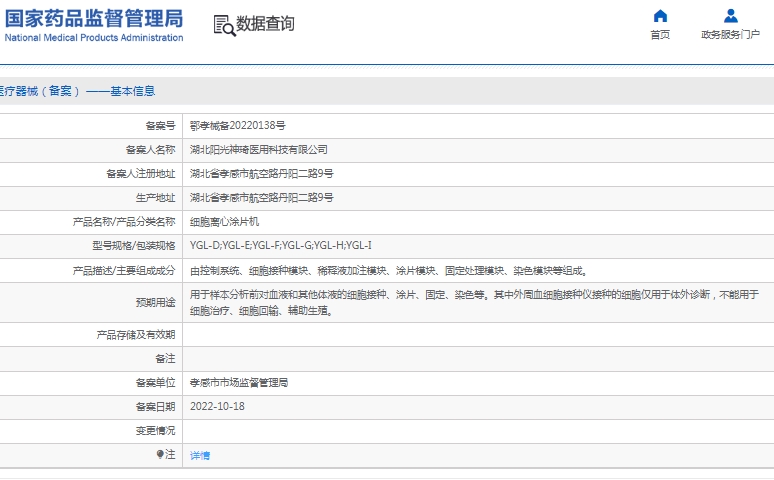774x480 pixels.
Task: Select the 产品名称/产品分类名称 label
Action: (124, 222)
